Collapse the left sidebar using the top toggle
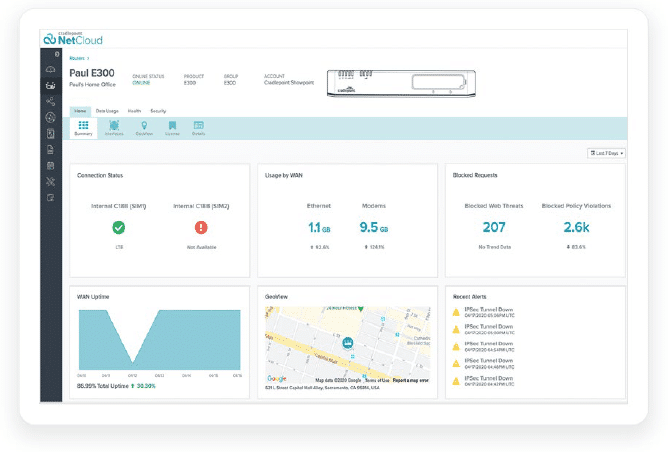This screenshot has height=452, width=668. tap(58, 53)
